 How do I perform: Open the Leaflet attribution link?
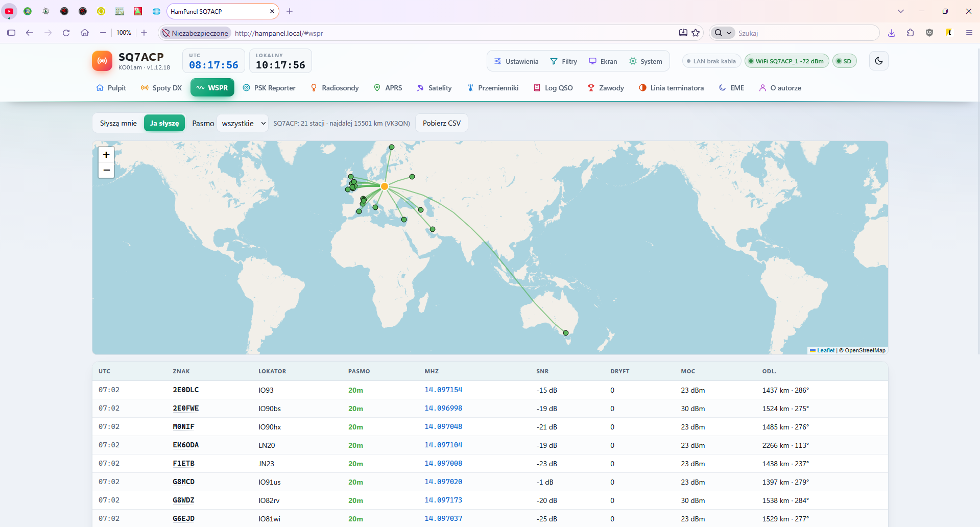coord(822,350)
